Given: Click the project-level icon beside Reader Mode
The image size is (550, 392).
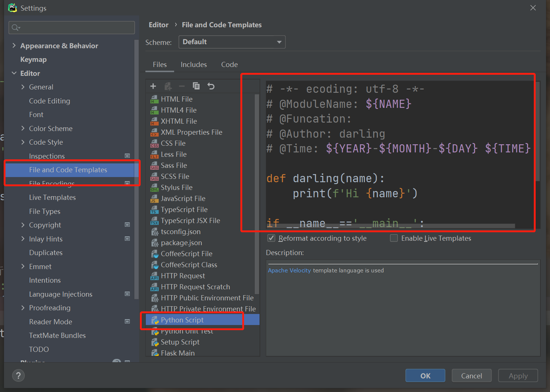Looking at the screenshot, I should [x=127, y=321].
